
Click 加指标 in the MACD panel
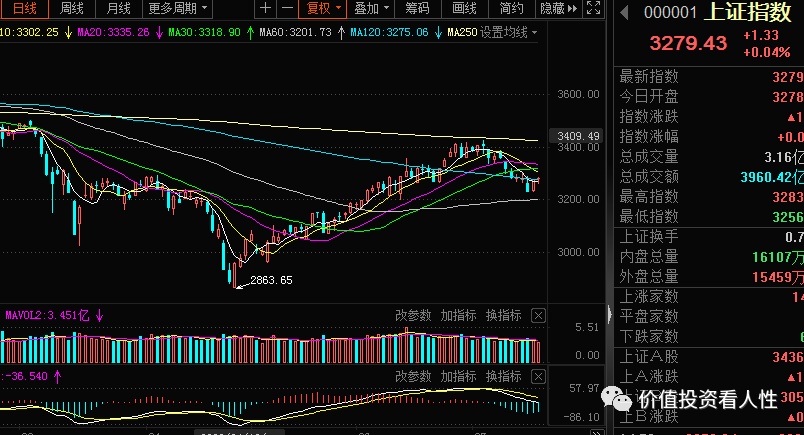(458, 377)
